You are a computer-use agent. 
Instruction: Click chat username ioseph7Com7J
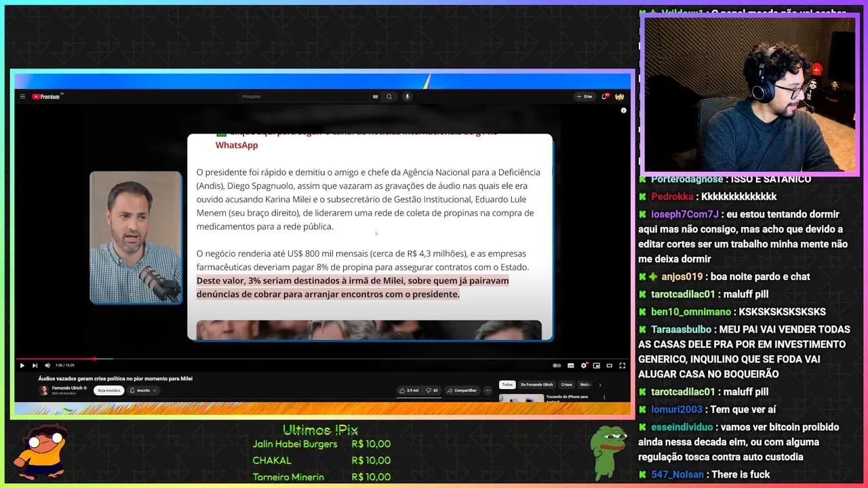pyautogui.click(x=685, y=214)
